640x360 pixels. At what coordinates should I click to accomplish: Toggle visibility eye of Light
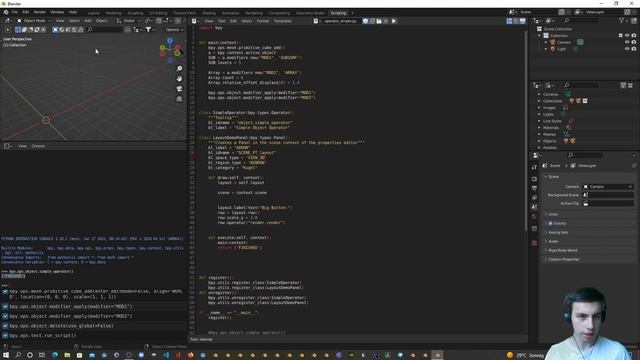coord(627,49)
